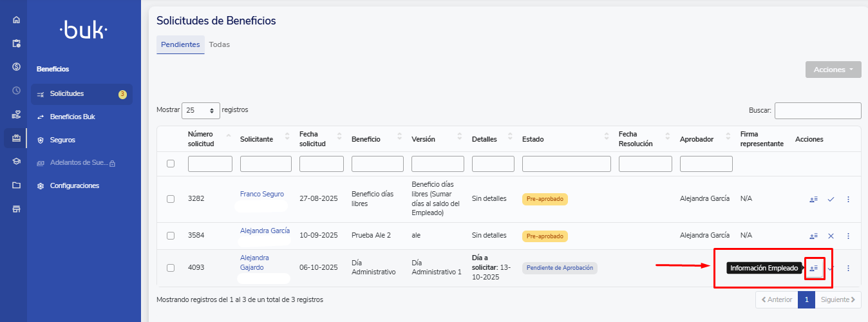
Task: Select the checkbox for request 3584
Action: click(x=171, y=236)
